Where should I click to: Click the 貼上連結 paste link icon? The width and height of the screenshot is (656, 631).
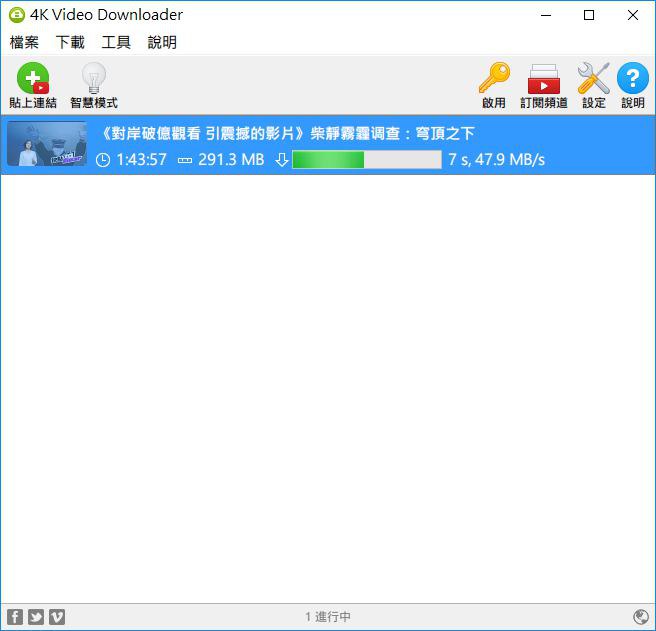[x=33, y=78]
